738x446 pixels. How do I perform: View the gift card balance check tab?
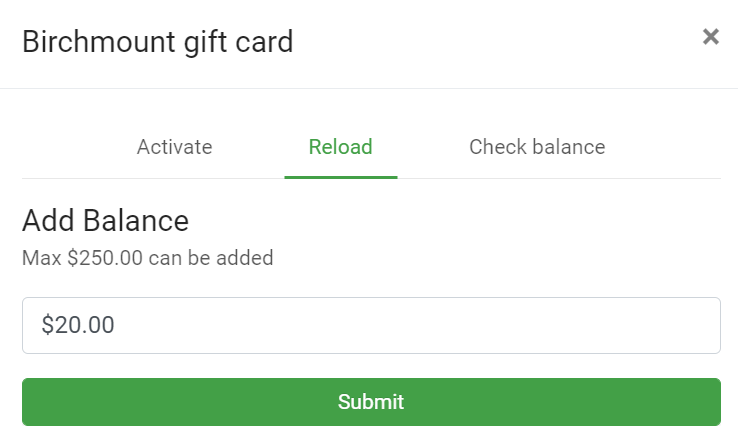tap(537, 147)
